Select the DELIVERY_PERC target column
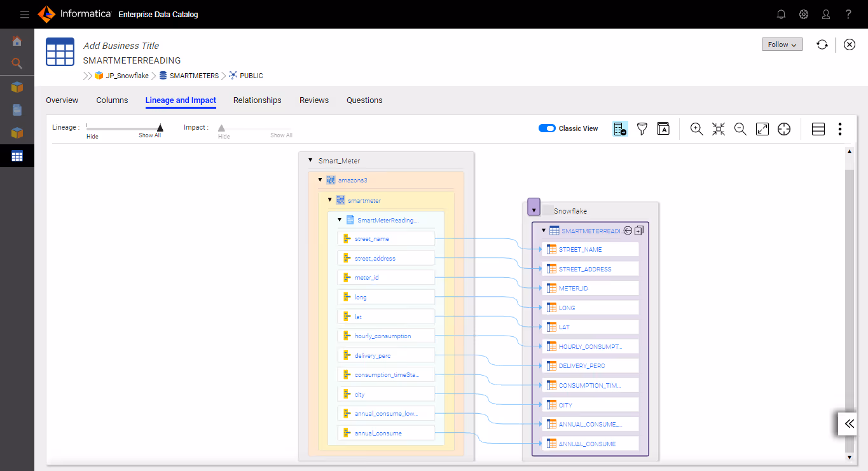Screen dimensions: 868x471 click(590, 365)
